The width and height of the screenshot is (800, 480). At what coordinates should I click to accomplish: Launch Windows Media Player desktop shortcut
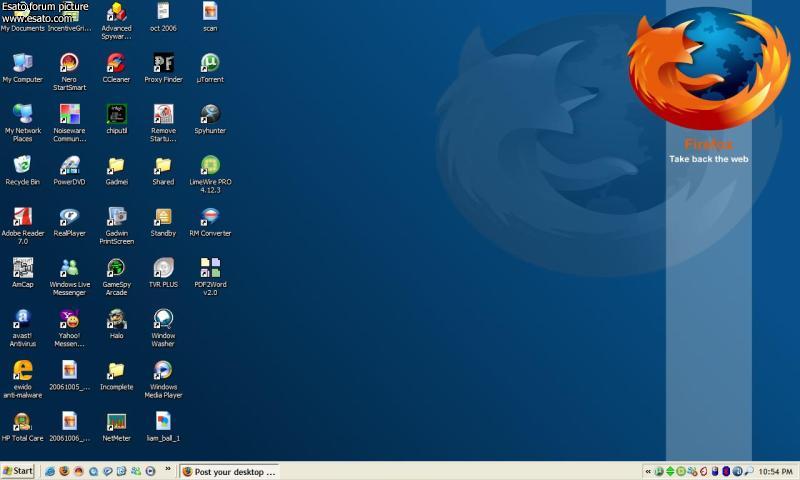pyautogui.click(x=163, y=379)
